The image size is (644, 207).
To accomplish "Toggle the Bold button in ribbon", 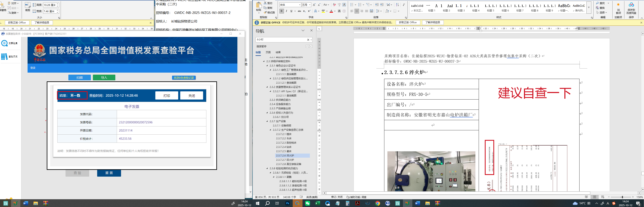I will (281, 11).
